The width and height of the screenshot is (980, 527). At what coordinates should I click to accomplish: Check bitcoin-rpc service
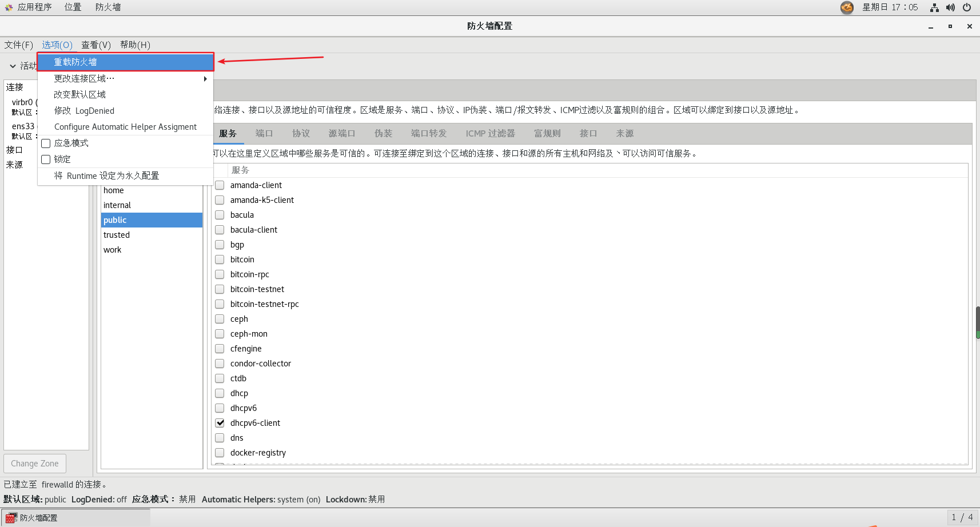pyautogui.click(x=220, y=274)
